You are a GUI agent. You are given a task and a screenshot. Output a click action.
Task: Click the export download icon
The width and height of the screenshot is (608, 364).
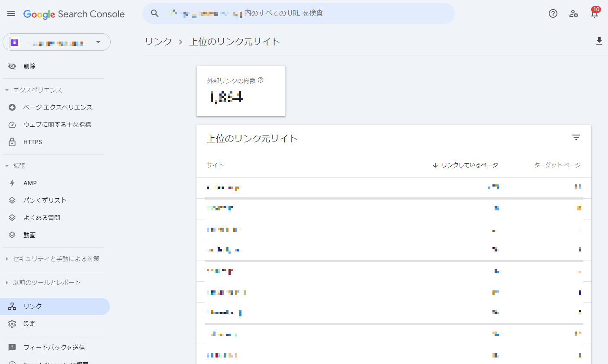599,41
